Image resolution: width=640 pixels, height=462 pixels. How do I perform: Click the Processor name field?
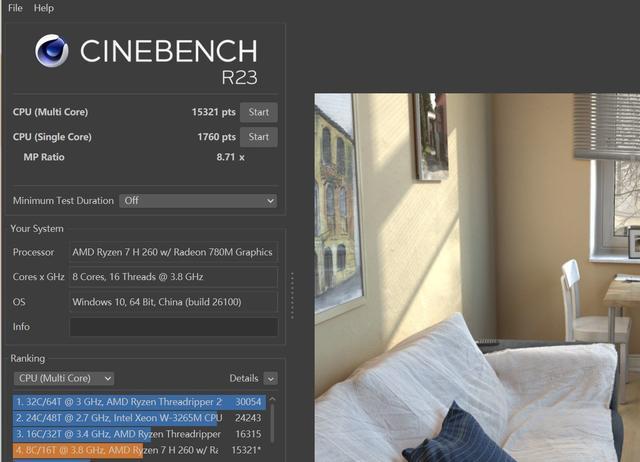click(x=174, y=252)
